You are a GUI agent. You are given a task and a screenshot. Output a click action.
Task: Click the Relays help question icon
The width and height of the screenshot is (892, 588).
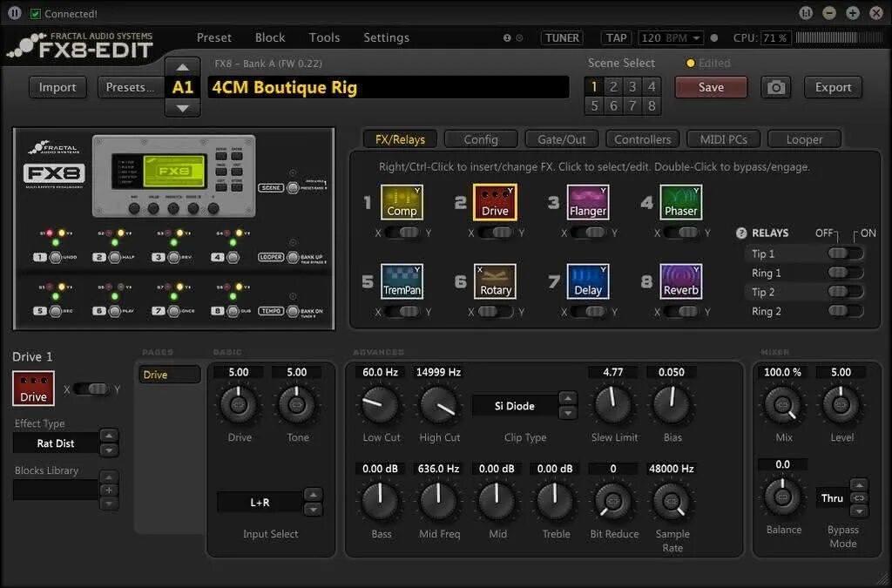(x=741, y=233)
